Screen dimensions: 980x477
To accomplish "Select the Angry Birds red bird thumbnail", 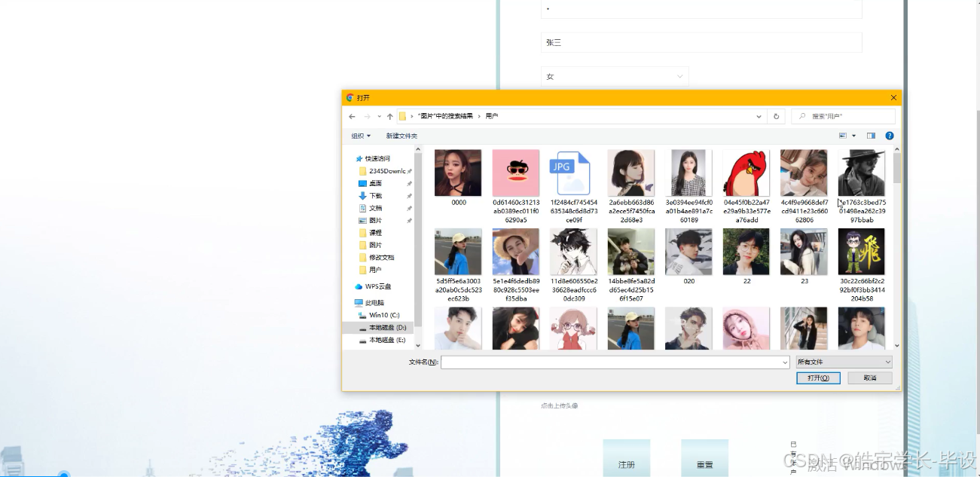I will click(x=746, y=172).
